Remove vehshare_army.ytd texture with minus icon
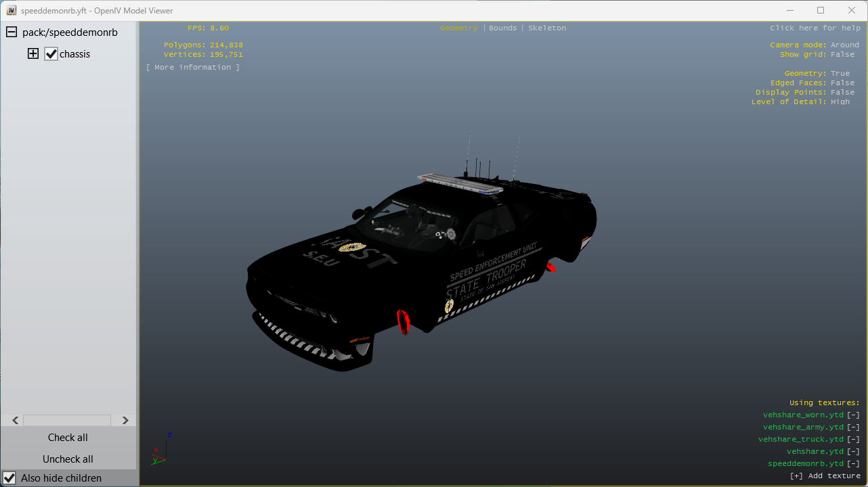This screenshot has width=868, height=487. point(853,427)
